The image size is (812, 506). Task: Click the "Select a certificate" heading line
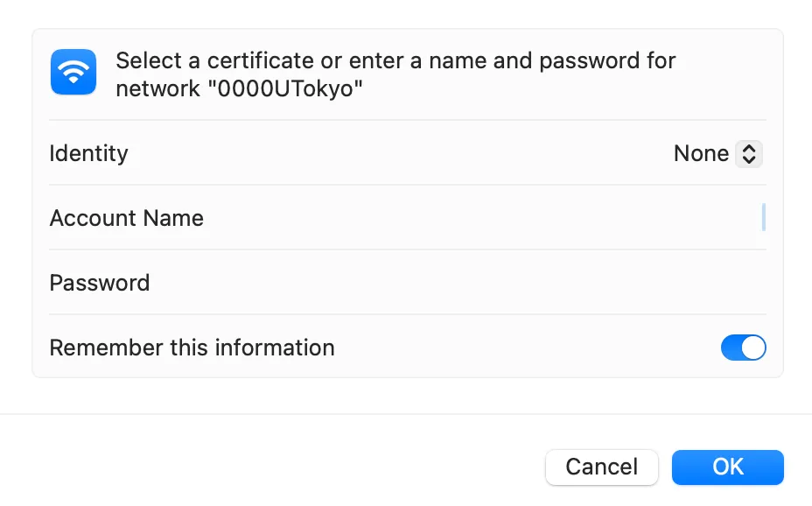[x=395, y=61]
